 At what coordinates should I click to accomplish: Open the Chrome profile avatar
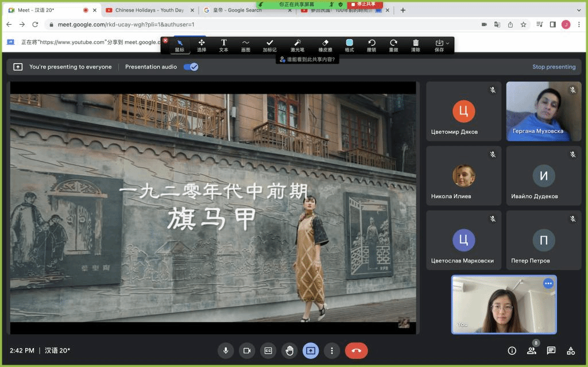pyautogui.click(x=566, y=24)
